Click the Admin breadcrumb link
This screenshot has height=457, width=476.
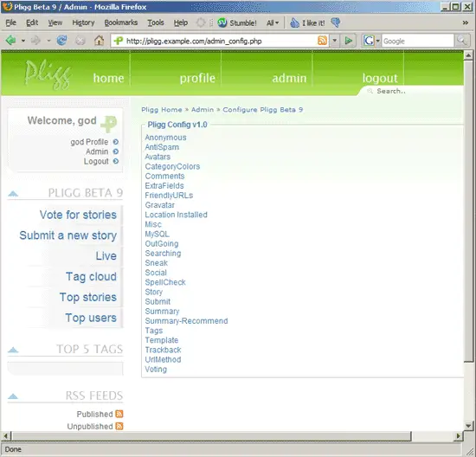(203, 110)
